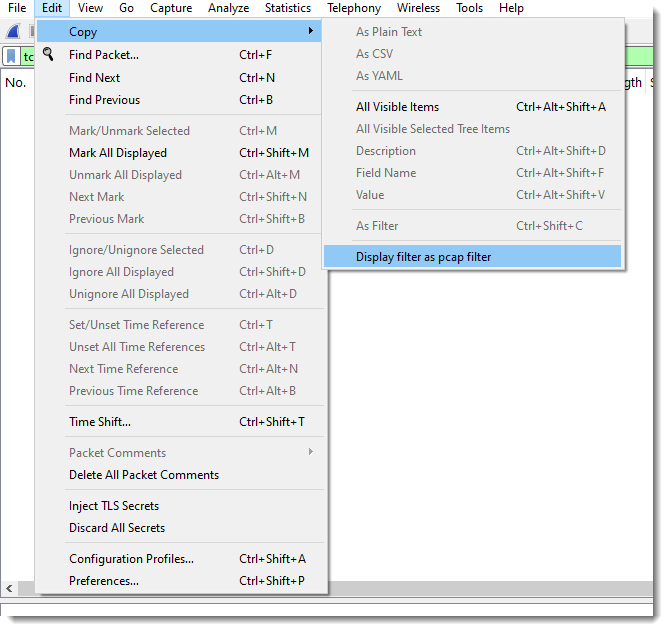Choose Inject TLS Secrets

click(113, 506)
